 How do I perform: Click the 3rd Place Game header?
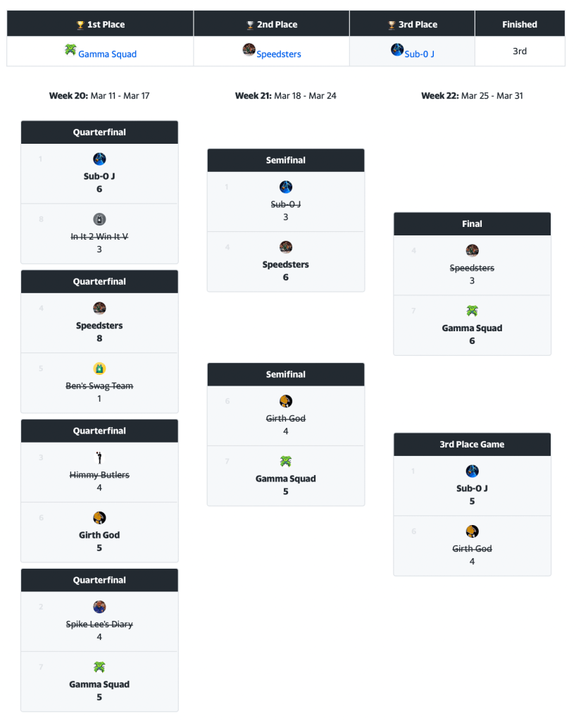pos(472,445)
